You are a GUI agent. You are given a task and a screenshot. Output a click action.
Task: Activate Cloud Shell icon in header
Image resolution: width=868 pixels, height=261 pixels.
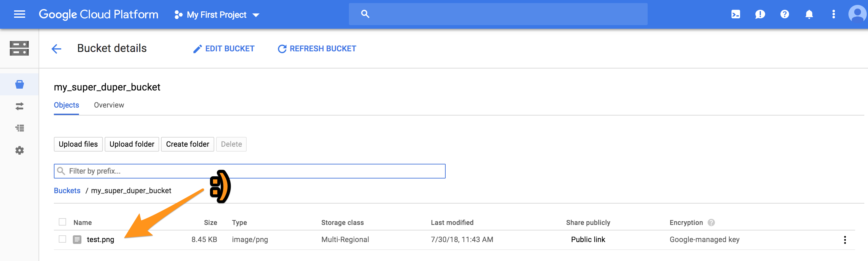point(735,14)
